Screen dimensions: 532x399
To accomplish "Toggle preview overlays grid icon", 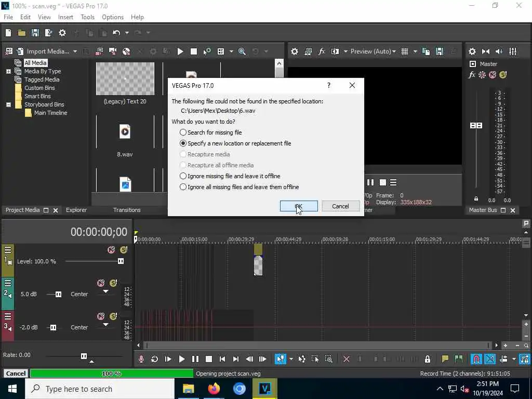I will tap(404, 51).
